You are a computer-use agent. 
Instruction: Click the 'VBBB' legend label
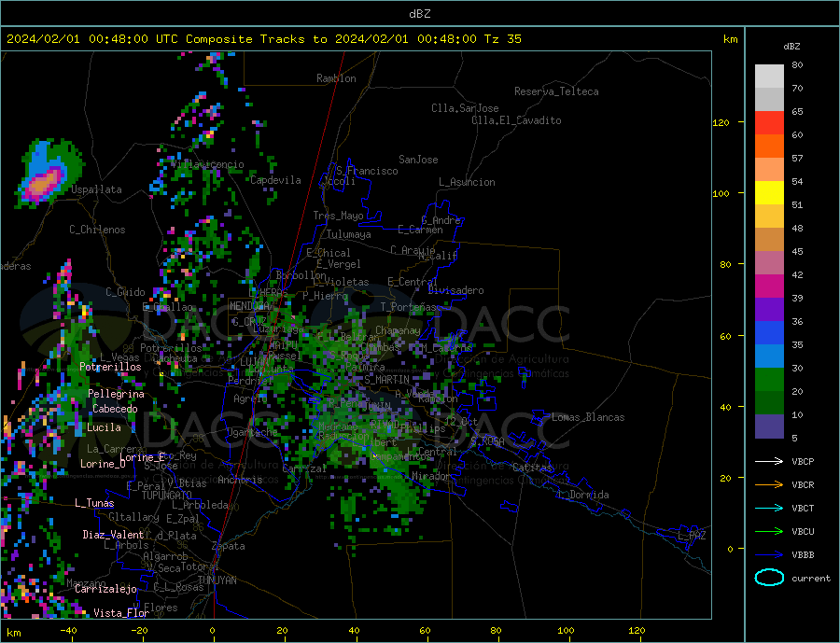(803, 555)
